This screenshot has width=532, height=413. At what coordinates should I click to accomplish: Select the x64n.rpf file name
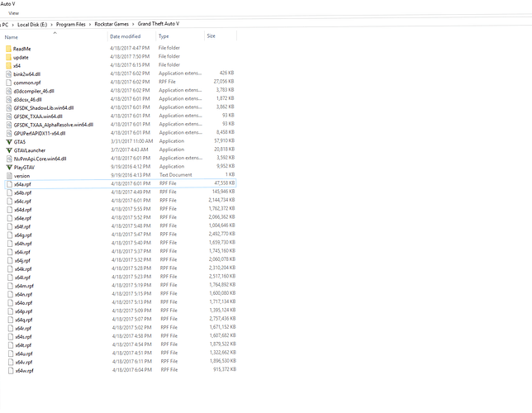click(x=23, y=295)
